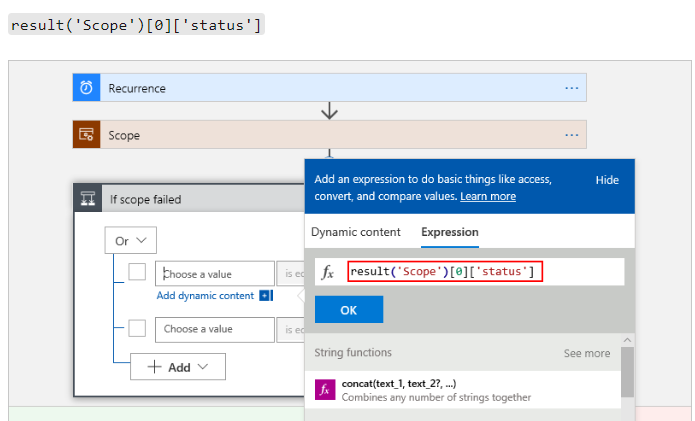Viewport: 695px width, 421px height.
Task: Select the Expression tab
Action: click(x=450, y=232)
